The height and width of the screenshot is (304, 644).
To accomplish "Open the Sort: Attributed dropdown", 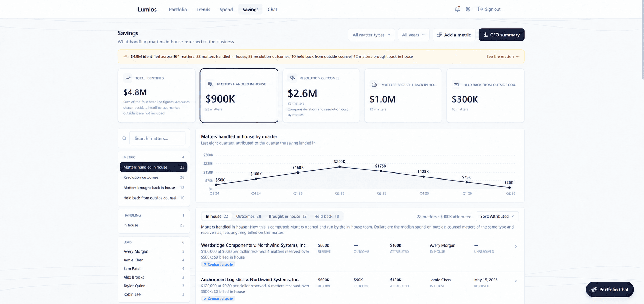I will tap(497, 217).
